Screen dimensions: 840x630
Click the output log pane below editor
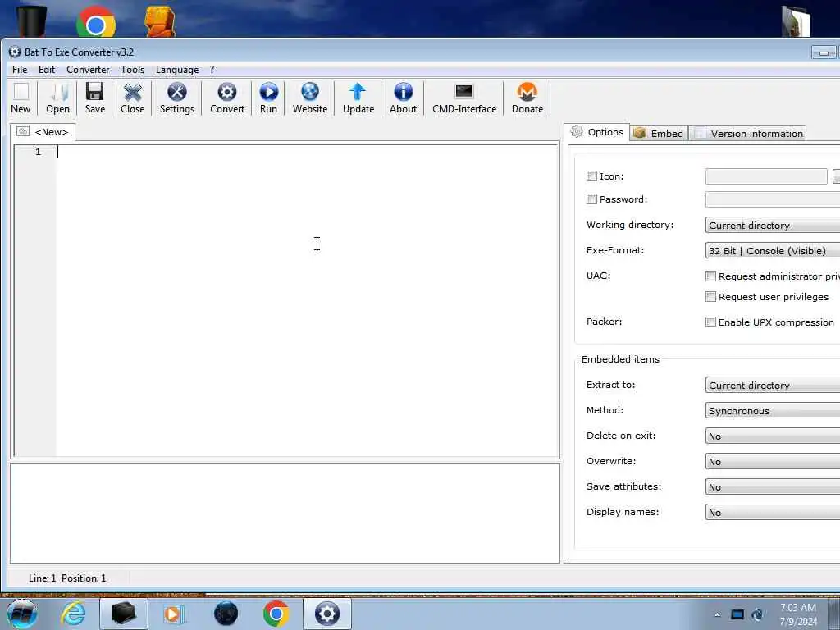coord(285,514)
